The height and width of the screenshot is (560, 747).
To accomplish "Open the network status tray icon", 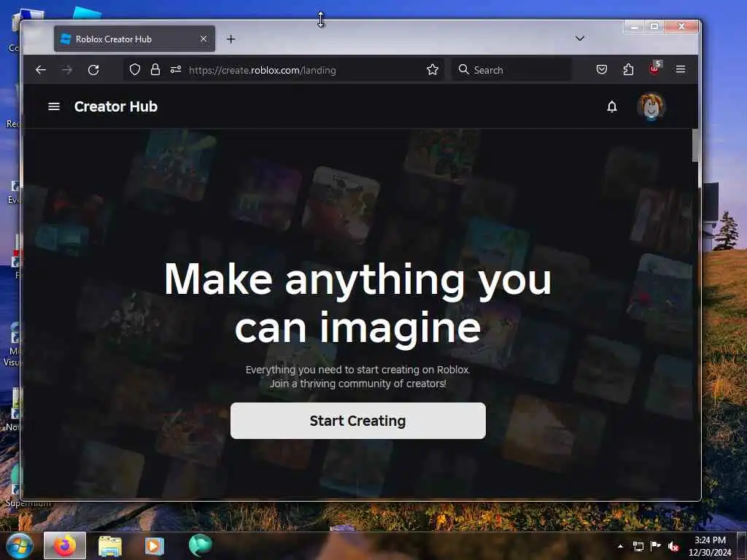I will click(638, 546).
